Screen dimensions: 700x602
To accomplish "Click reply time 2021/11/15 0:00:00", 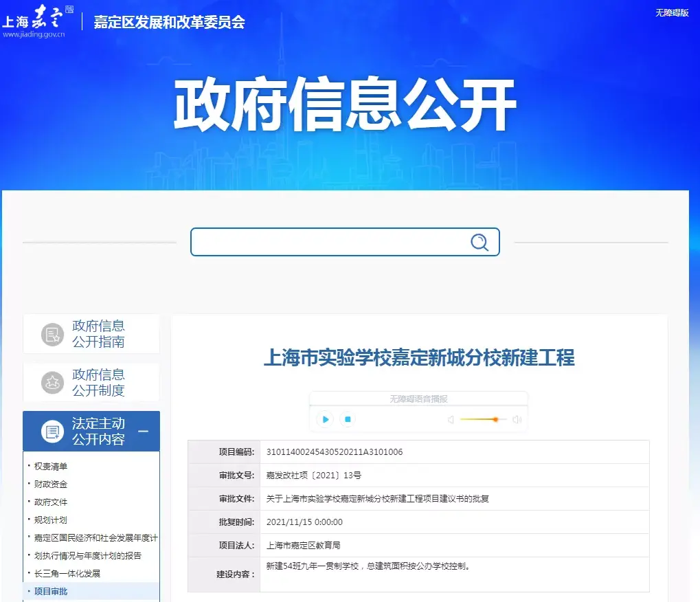I will 304,522.
